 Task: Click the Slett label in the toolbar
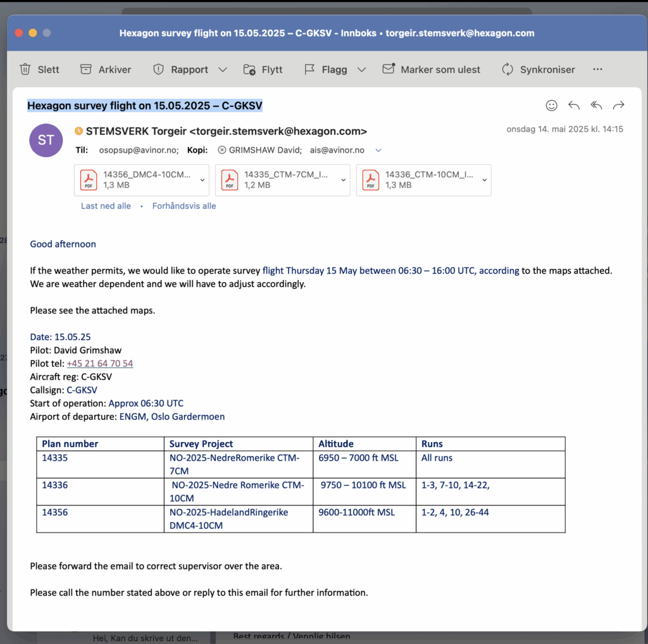click(48, 70)
